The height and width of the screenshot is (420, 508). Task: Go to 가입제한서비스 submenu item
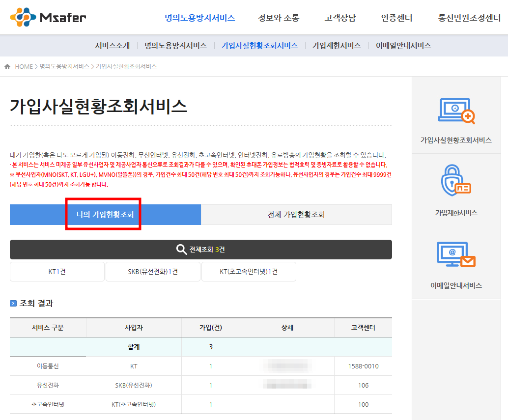pyautogui.click(x=337, y=46)
